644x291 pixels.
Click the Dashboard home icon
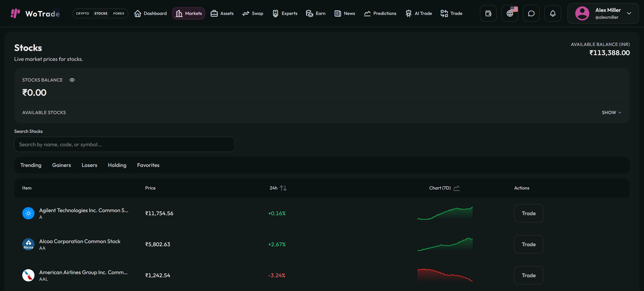pyautogui.click(x=137, y=13)
